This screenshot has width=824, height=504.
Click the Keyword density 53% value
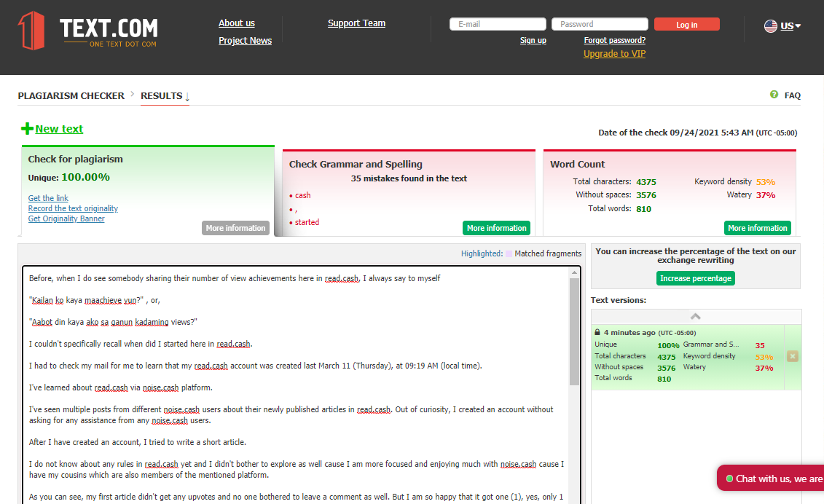tap(765, 182)
